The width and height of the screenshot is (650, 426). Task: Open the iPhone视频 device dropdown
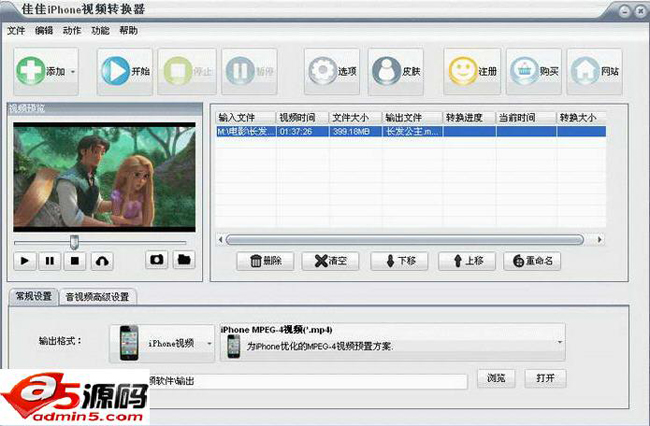pyautogui.click(x=162, y=344)
